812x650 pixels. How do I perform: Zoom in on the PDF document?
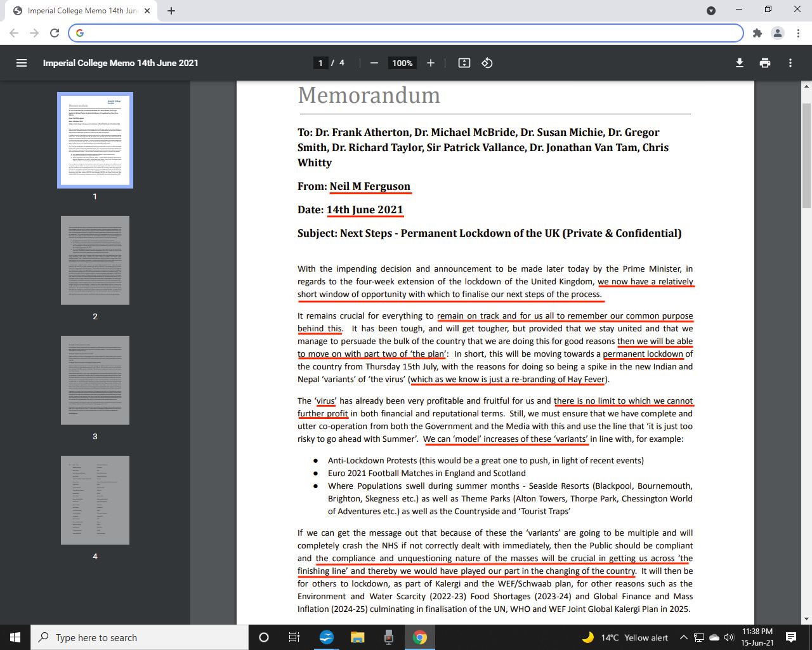pos(431,63)
